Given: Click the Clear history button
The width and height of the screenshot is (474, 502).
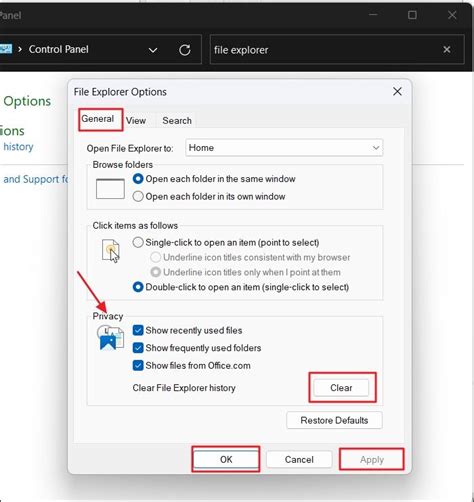Looking at the screenshot, I should tap(341, 388).
